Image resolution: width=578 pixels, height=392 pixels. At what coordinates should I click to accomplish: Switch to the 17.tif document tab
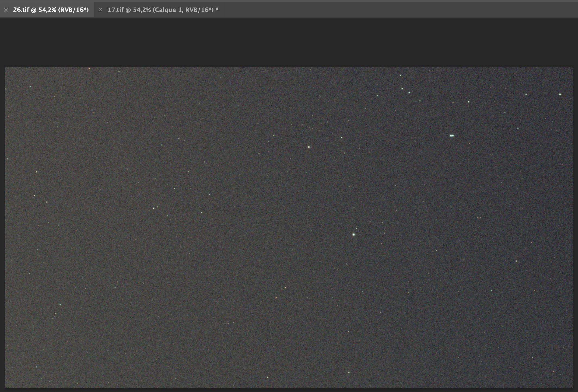pyautogui.click(x=163, y=10)
